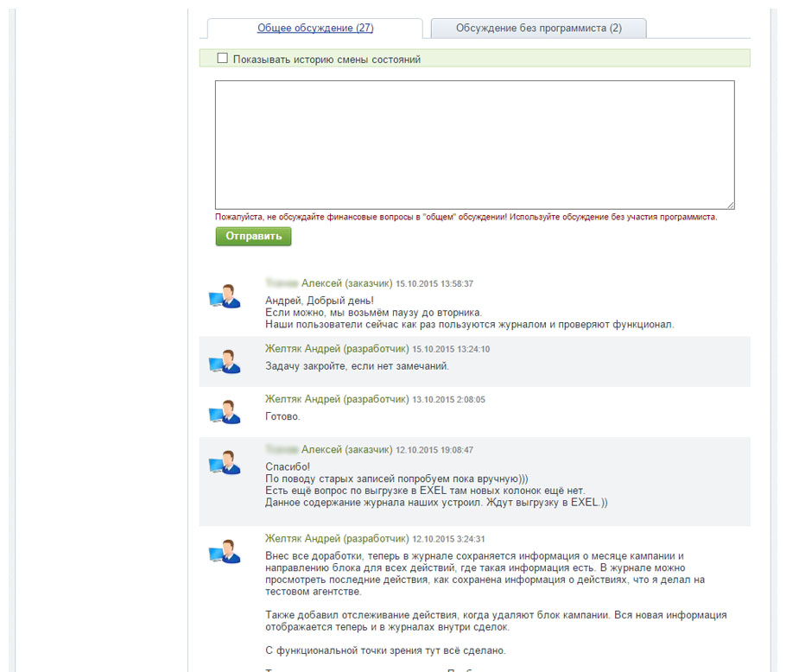The image size is (786, 672).
Task: Open Желтяк Андрей name on 15.10.2015 13:24:10 comment
Action: pyautogui.click(x=337, y=349)
